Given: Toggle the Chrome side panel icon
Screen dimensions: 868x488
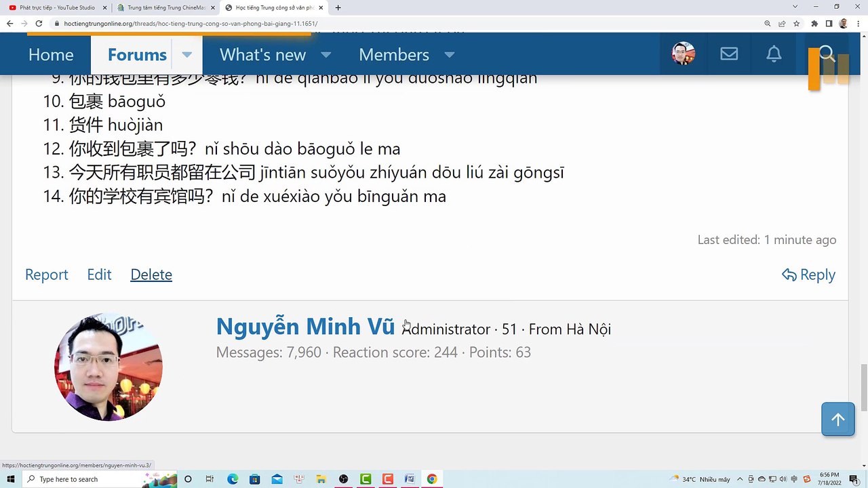Looking at the screenshot, I should click(829, 23).
